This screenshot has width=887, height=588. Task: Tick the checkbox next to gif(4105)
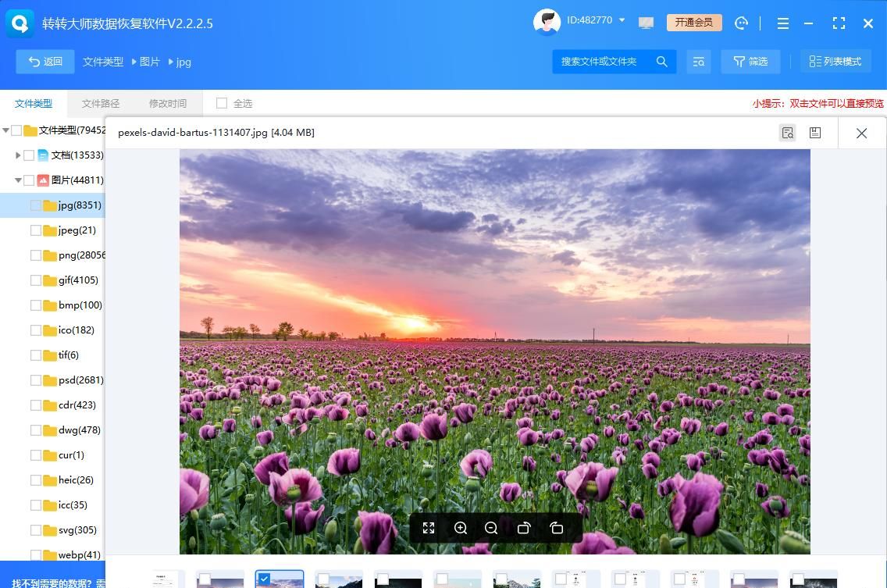coord(36,280)
